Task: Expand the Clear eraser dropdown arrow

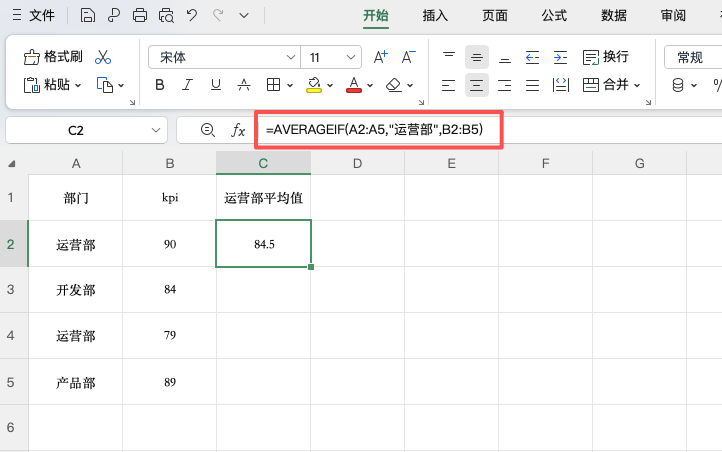Action: [x=410, y=85]
